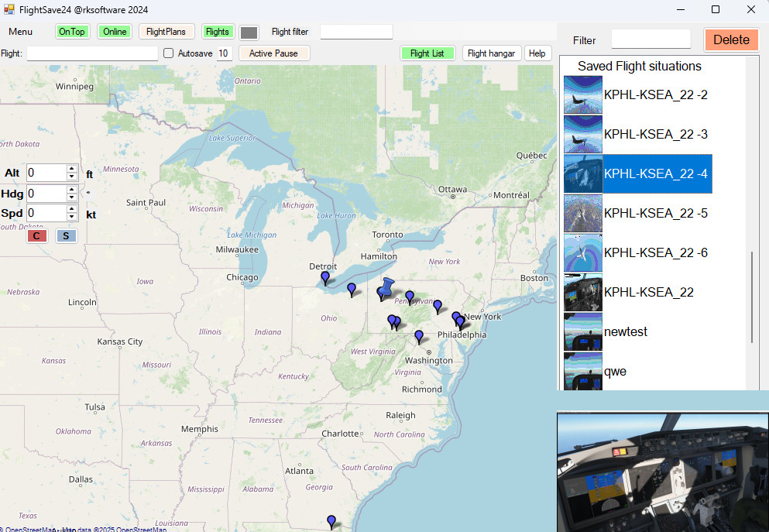Click the large blue pushpin on the map

[387, 287]
